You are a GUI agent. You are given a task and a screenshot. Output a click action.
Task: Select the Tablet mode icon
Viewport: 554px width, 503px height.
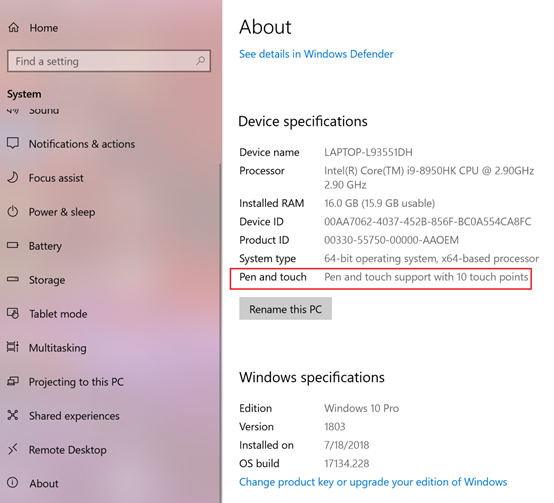(13, 313)
